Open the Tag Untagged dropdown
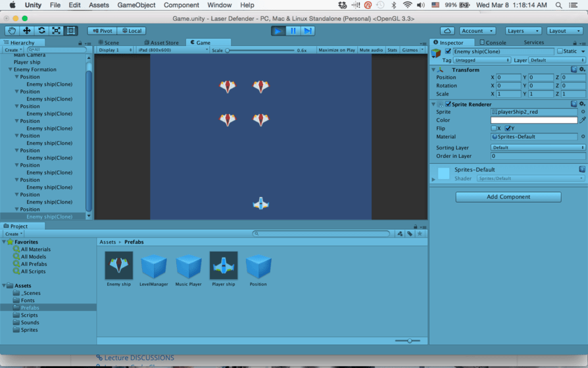Viewport: 588px width, 368px height. click(x=482, y=60)
